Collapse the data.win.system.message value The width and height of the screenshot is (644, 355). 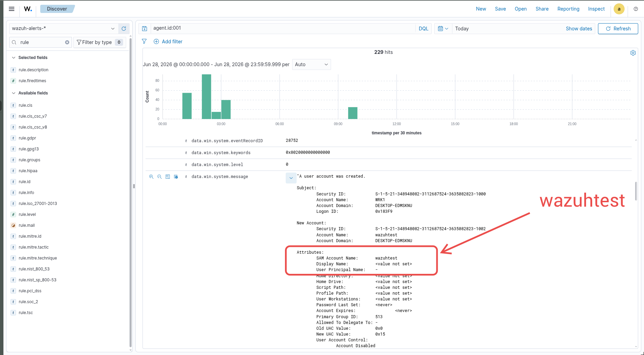(x=291, y=178)
